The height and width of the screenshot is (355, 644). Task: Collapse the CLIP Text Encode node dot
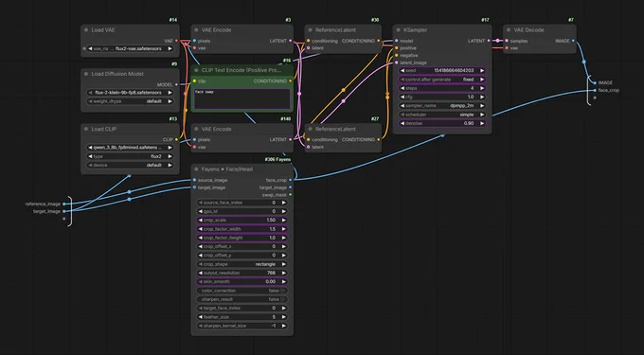(x=196, y=70)
